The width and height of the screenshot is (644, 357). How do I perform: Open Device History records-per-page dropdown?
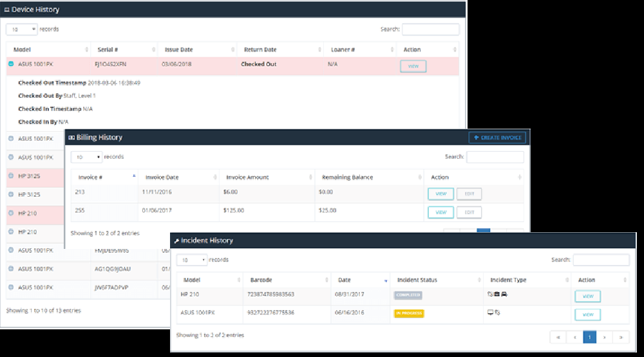[x=21, y=30]
